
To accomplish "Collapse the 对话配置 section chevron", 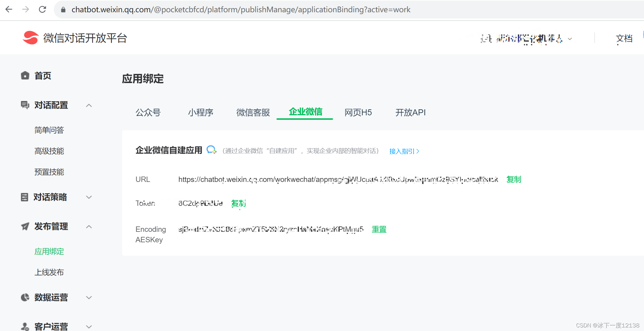I will [89, 105].
